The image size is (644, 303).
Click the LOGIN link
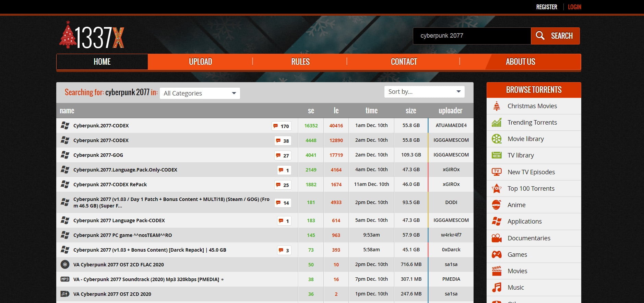point(574,7)
